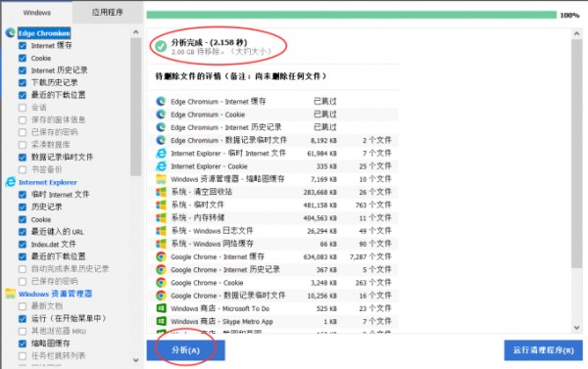Click the sidebar vertical scrollbar thumb
This screenshot has height=369, width=588.
136,107
